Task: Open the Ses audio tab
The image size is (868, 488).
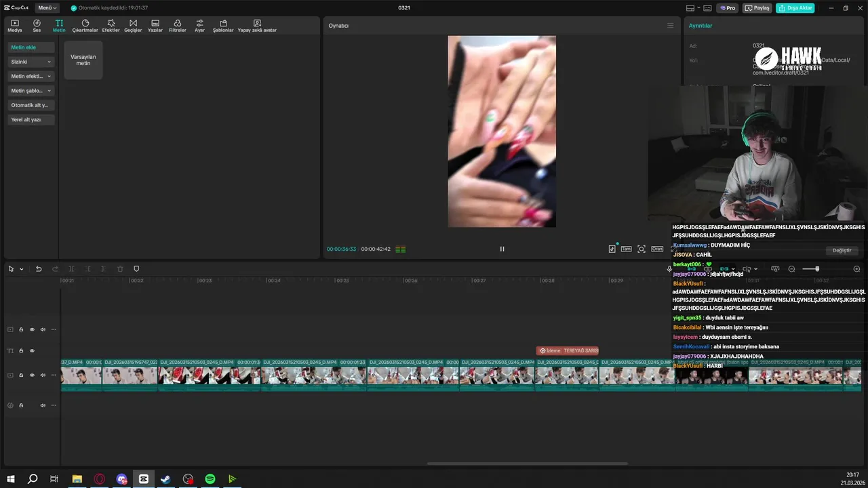Action: point(37,26)
